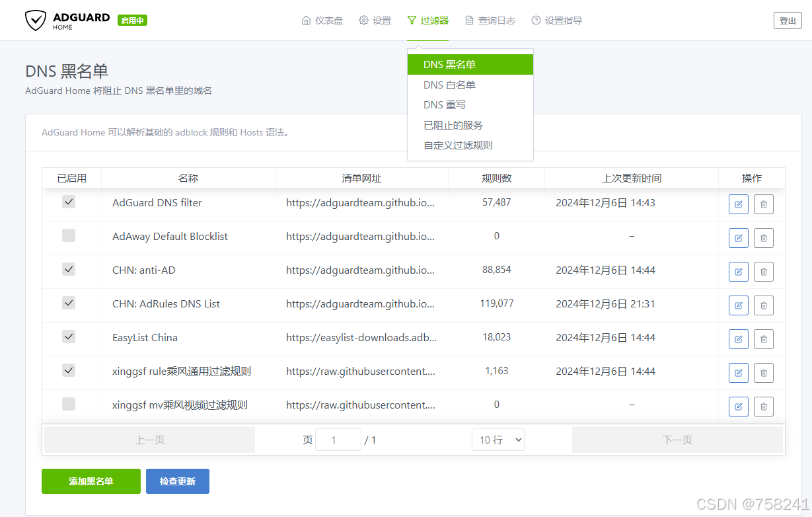Click the 下一页 next page button
Screen dimensions: 812x517
(677, 440)
